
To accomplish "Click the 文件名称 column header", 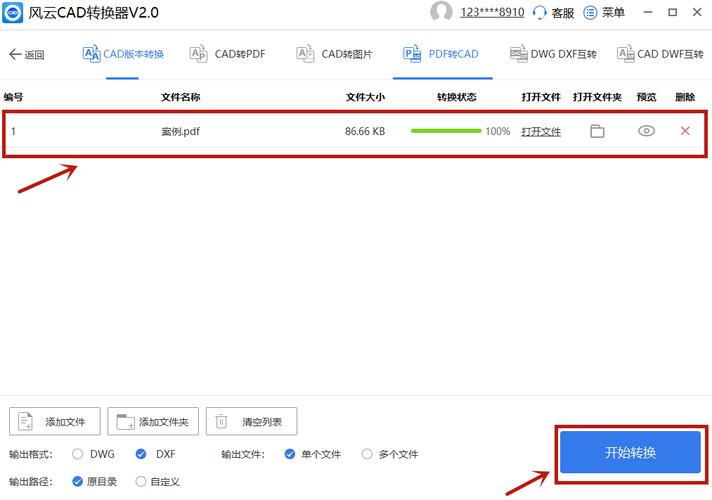I will pyautogui.click(x=180, y=97).
